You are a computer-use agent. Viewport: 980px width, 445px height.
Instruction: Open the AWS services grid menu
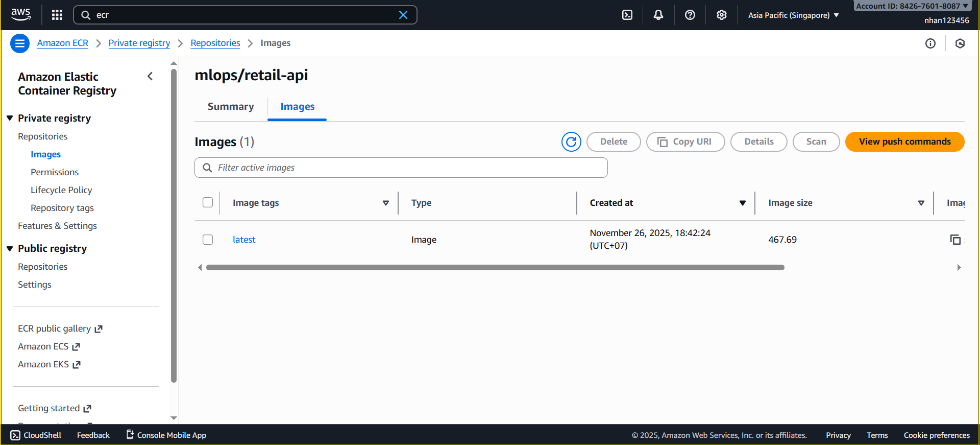tap(57, 15)
